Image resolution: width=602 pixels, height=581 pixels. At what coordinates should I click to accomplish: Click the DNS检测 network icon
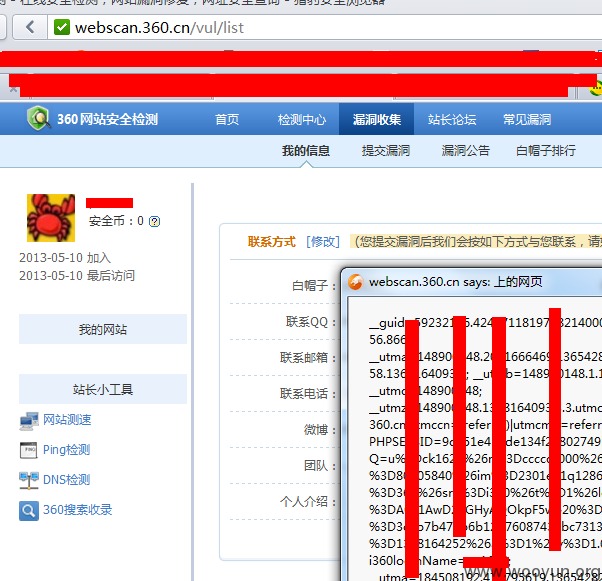29,480
